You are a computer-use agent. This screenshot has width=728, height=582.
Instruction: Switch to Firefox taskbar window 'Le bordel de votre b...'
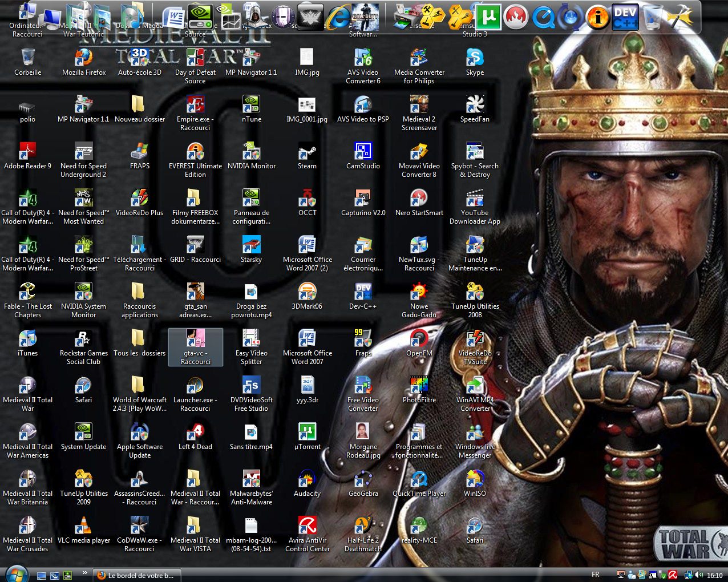(136, 575)
